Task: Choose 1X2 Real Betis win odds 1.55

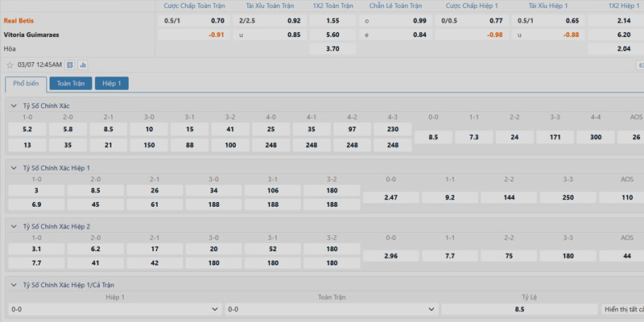Action: point(332,21)
